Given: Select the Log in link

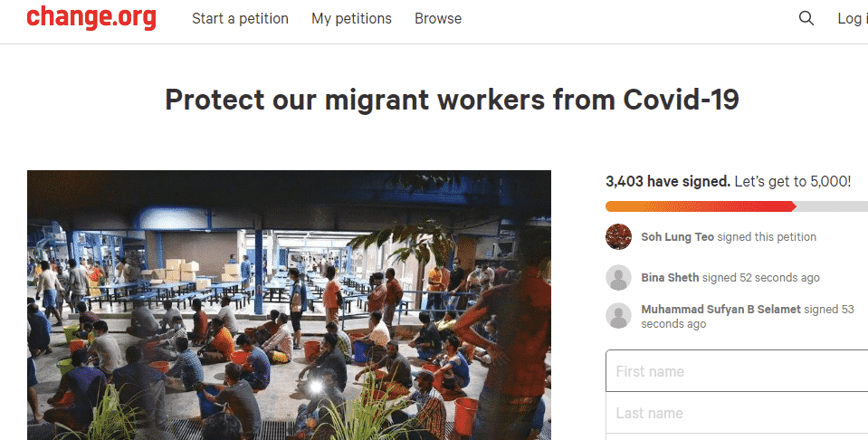Looking at the screenshot, I should (x=853, y=18).
